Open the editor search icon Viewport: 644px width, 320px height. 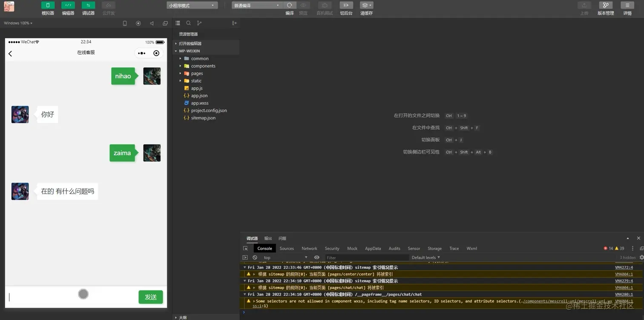(x=188, y=23)
